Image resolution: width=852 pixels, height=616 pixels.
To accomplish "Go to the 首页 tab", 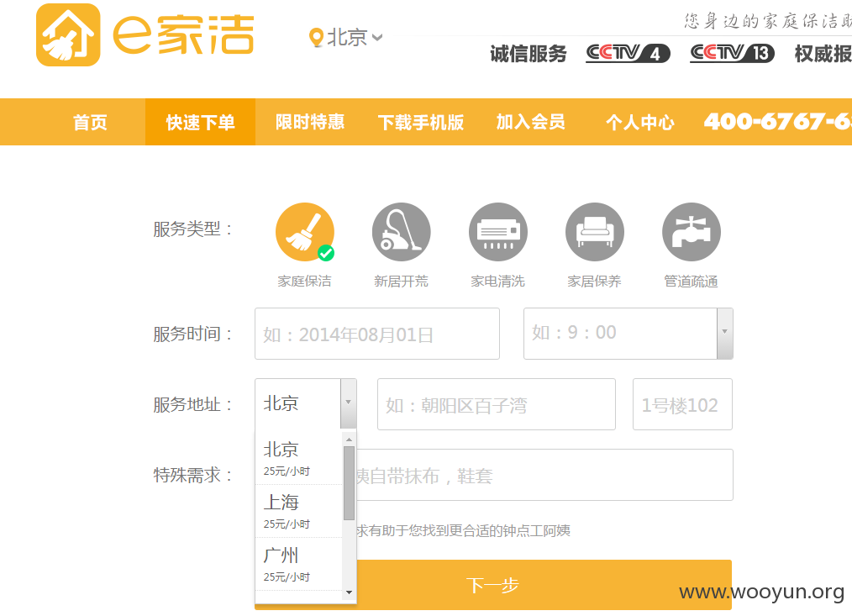I will (x=90, y=123).
